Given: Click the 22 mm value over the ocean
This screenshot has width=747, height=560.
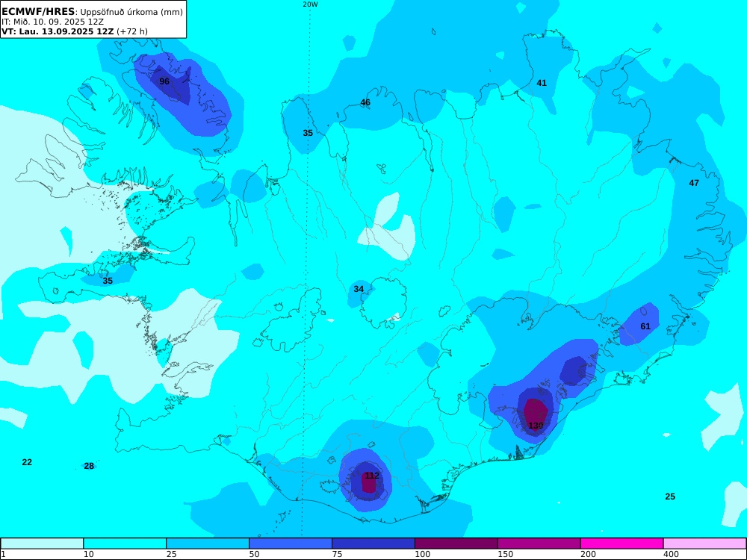Looking at the screenshot, I should (x=27, y=462).
